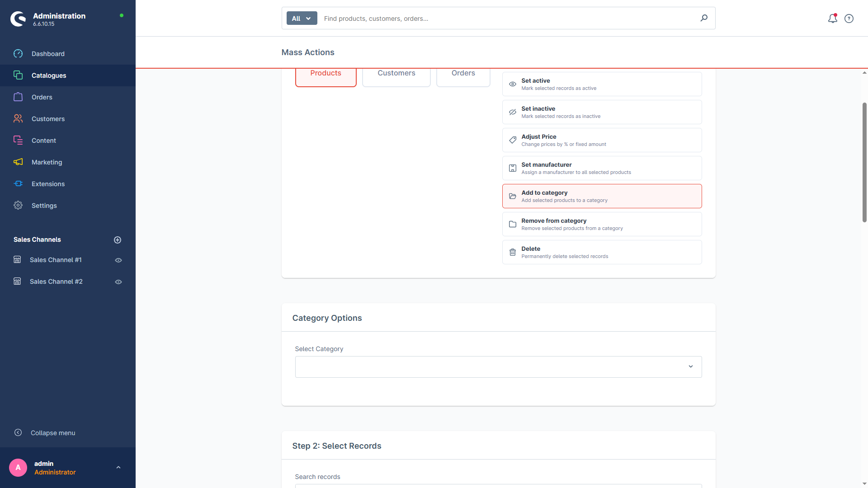Click the Dashboard gauge icon
The height and width of the screenshot is (488, 868).
pos(18,54)
